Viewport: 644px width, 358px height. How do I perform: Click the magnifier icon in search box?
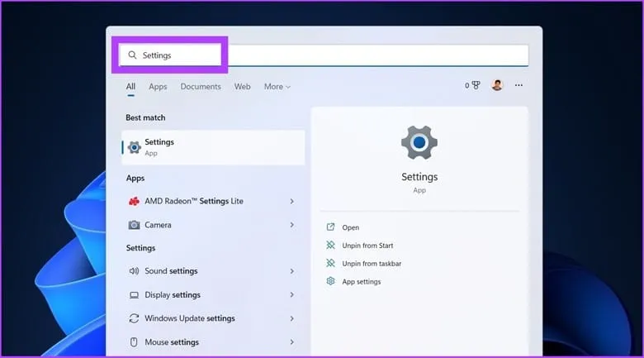[x=132, y=55]
